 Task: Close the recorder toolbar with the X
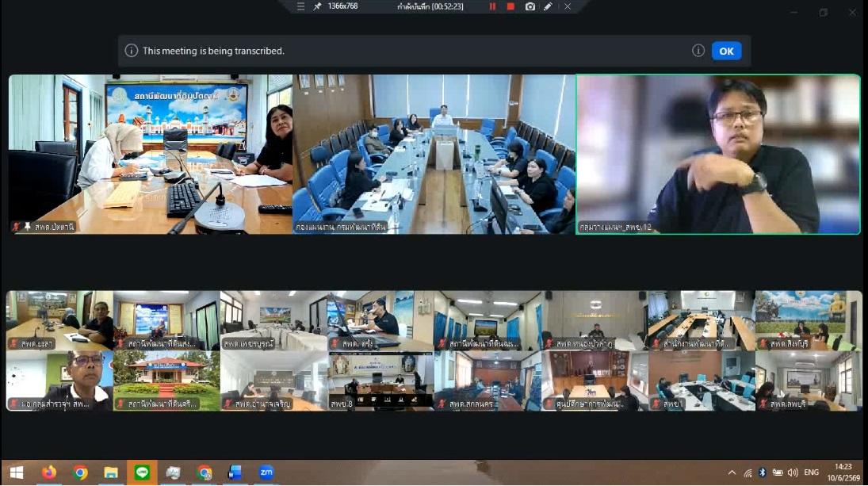click(x=568, y=6)
